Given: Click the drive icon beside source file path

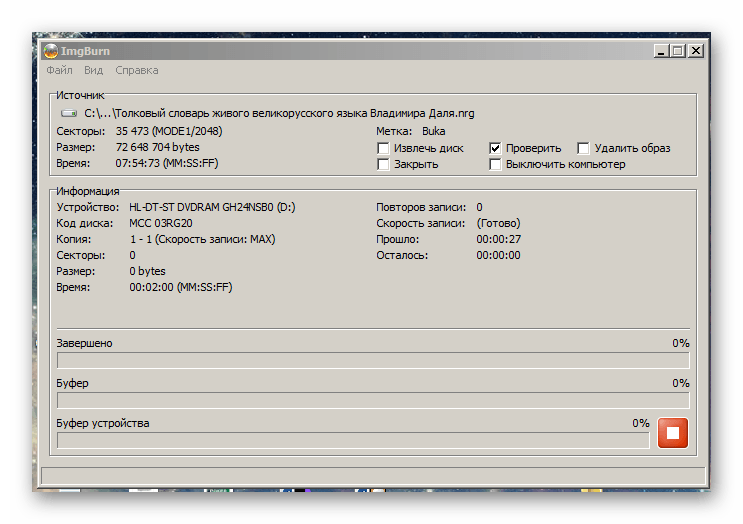Looking at the screenshot, I should (x=69, y=113).
